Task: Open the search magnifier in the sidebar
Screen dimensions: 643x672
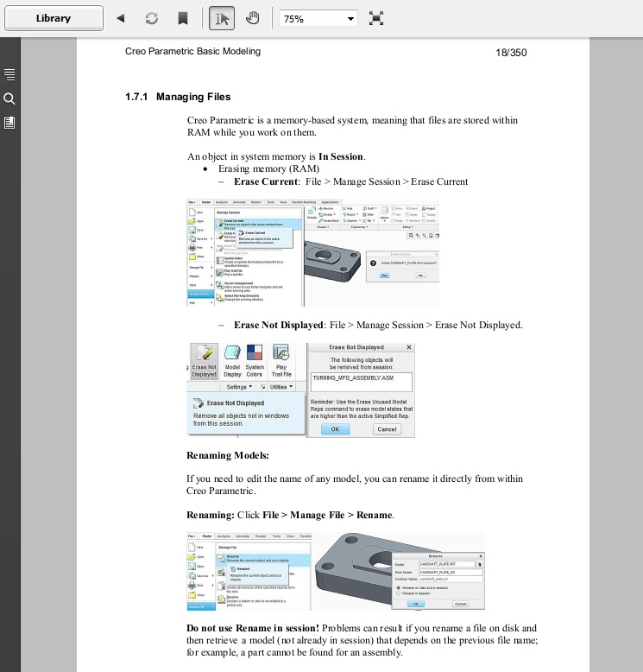Action: point(9,99)
